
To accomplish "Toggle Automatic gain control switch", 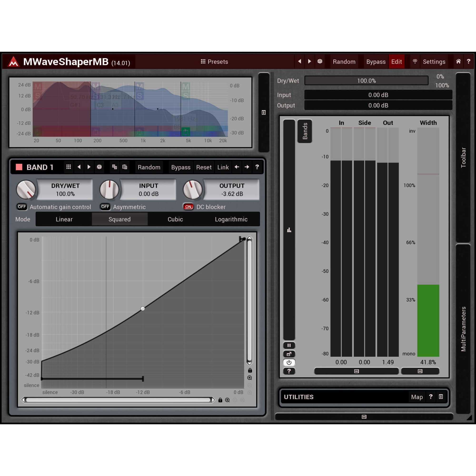I will [x=22, y=207].
